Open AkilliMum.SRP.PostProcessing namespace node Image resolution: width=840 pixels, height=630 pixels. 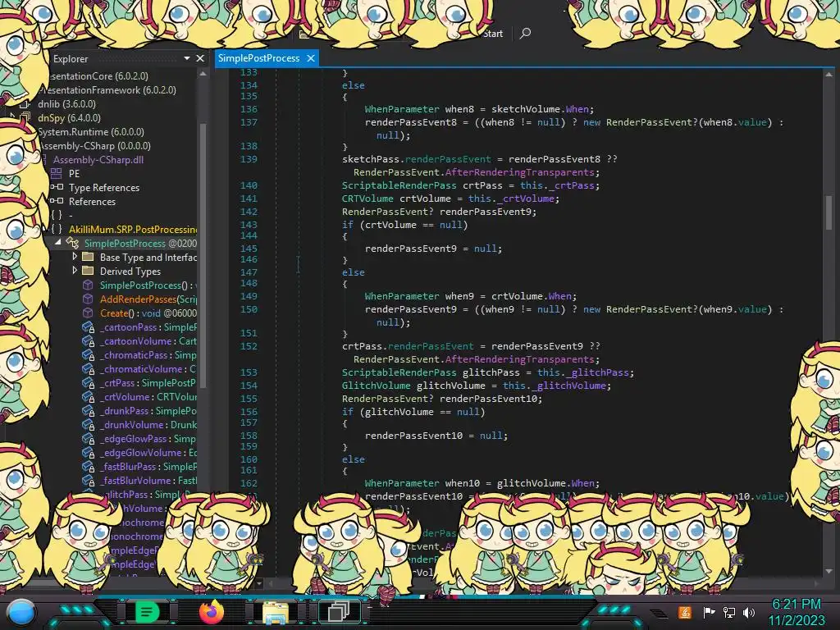coord(133,230)
